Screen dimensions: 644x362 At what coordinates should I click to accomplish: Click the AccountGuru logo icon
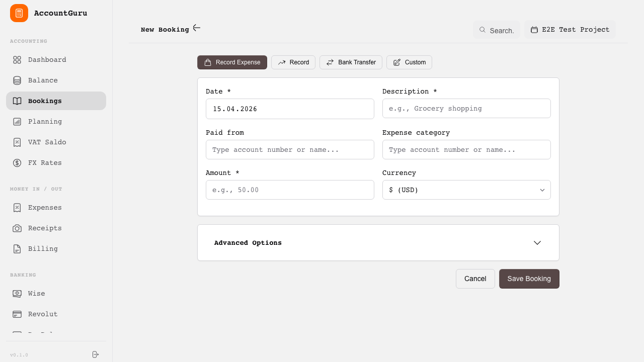(x=19, y=13)
